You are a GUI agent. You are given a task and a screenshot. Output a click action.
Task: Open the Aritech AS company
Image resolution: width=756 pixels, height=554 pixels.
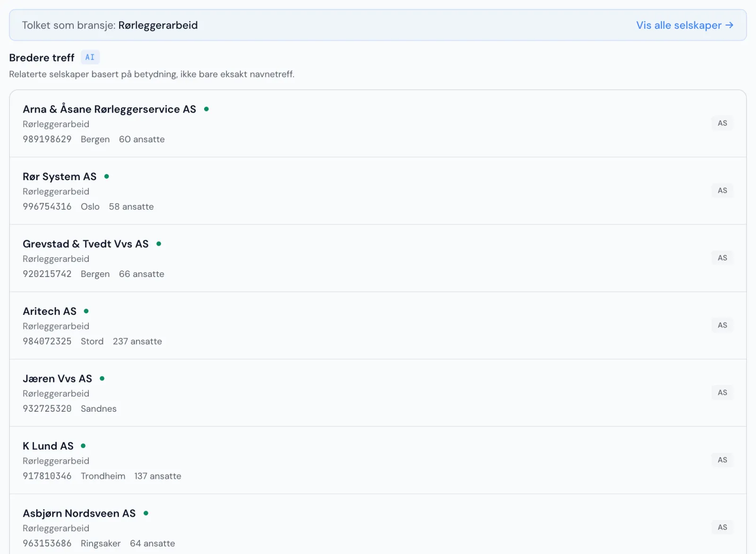click(50, 312)
